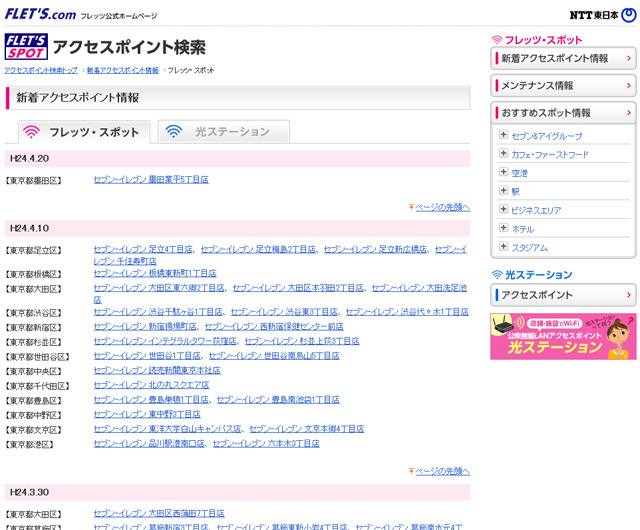Open アクセスポイント button under 光ステーション
Screen dimensions: 640x530
563,295
